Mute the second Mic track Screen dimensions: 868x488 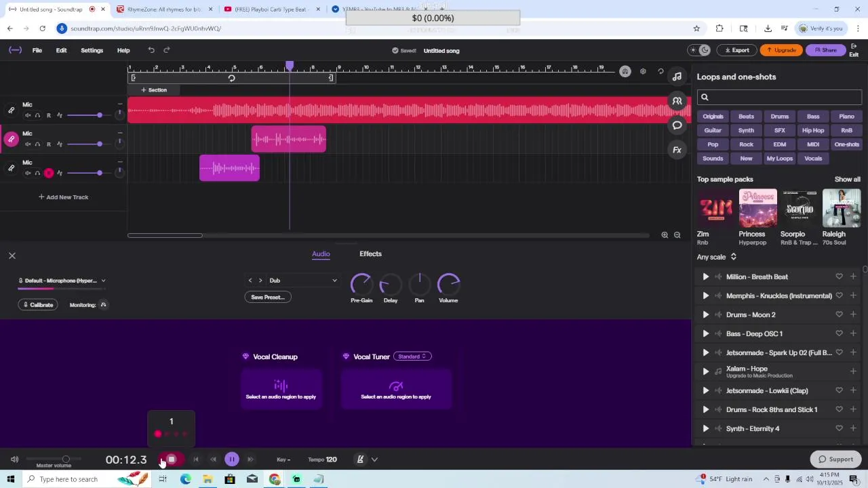click(x=28, y=144)
